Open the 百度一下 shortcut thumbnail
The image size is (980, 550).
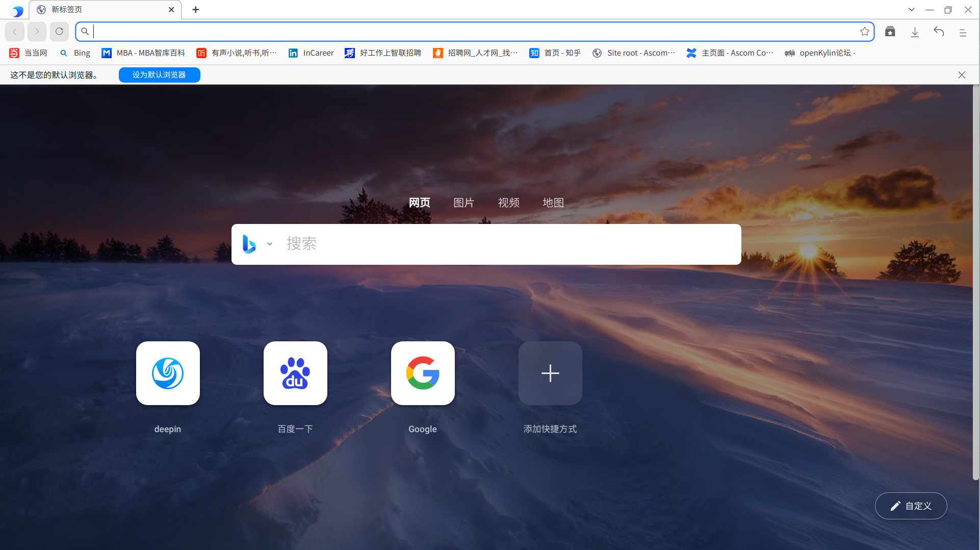295,373
